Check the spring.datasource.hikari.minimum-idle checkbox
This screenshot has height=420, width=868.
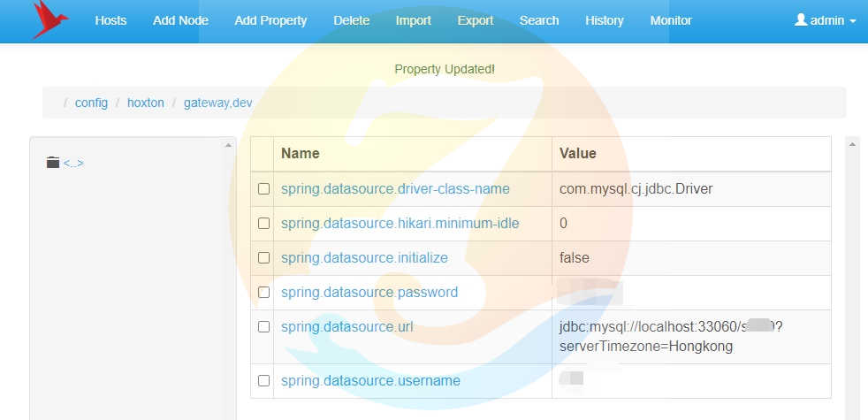coord(264,224)
